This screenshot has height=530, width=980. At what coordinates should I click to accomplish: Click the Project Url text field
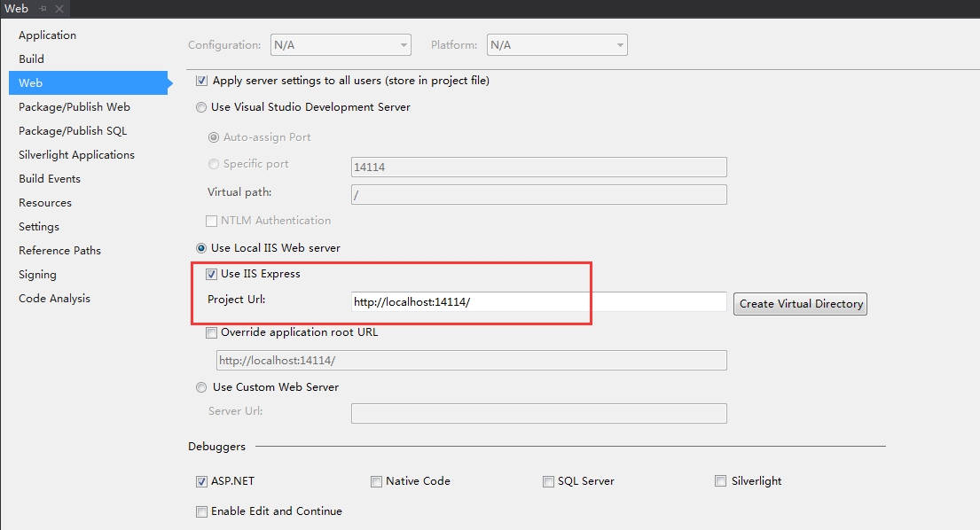click(538, 302)
